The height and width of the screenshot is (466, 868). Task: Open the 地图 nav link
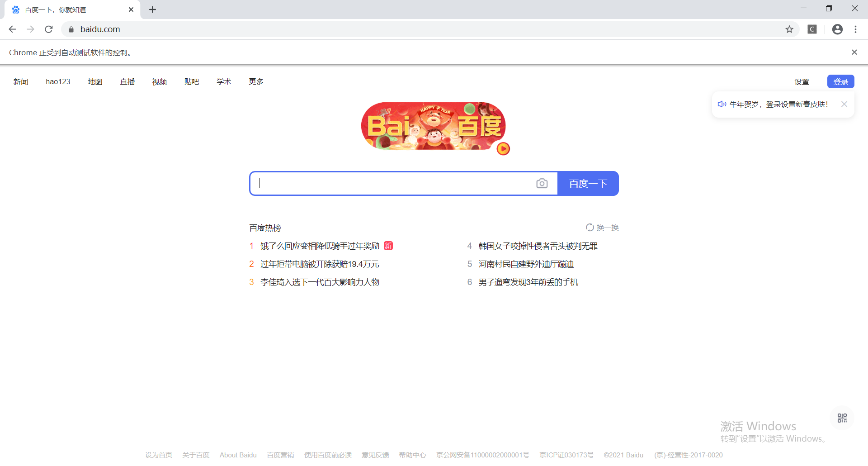coord(95,82)
